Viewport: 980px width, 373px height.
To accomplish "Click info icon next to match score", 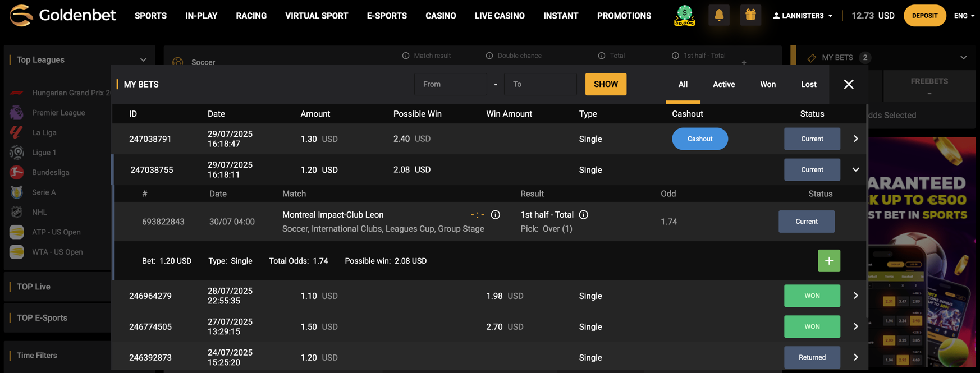I will click(x=495, y=215).
